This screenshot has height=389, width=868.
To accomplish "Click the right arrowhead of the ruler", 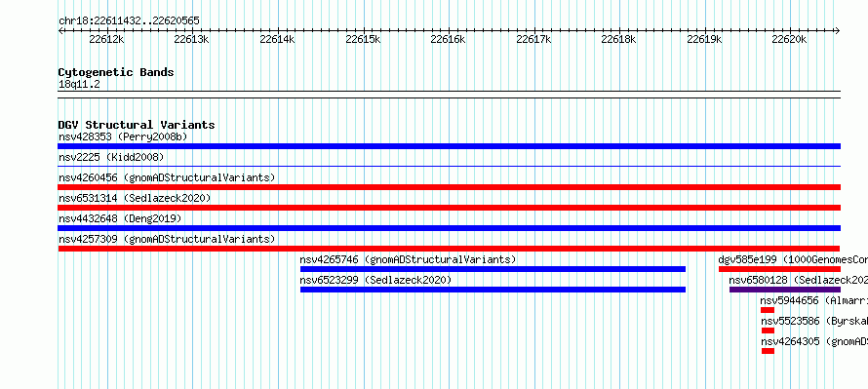I will pos(838,31).
